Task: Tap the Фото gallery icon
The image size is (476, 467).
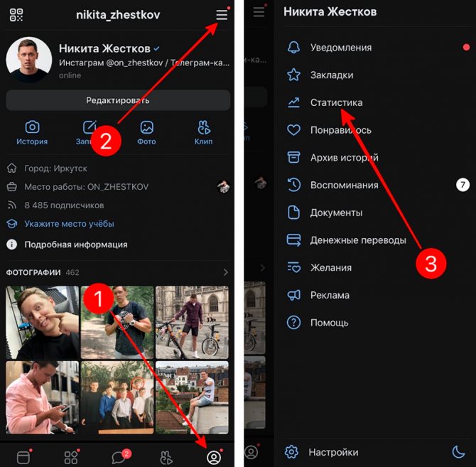Action: pos(146,127)
